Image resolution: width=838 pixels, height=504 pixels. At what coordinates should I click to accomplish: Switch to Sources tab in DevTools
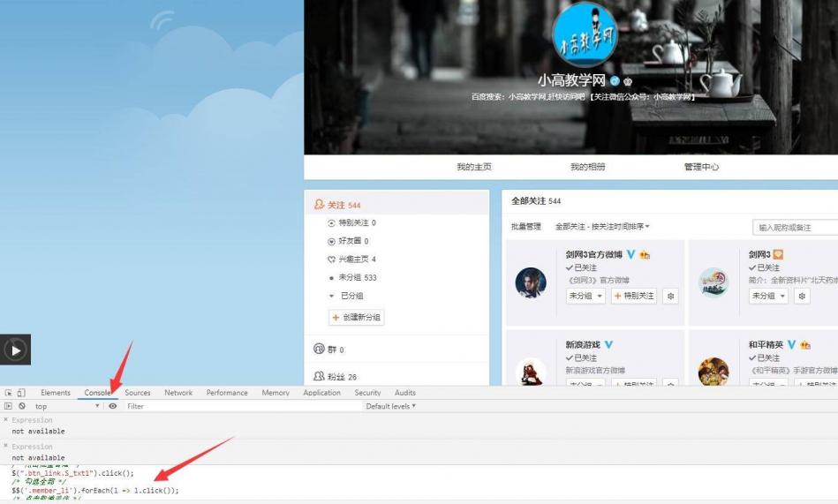coord(138,393)
